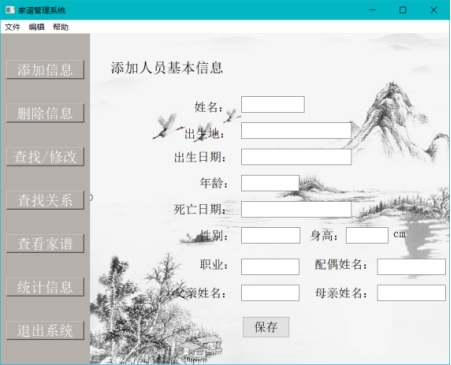This screenshot has width=451, height=365.
Task: Open the 文件 menu
Action: coord(12,27)
